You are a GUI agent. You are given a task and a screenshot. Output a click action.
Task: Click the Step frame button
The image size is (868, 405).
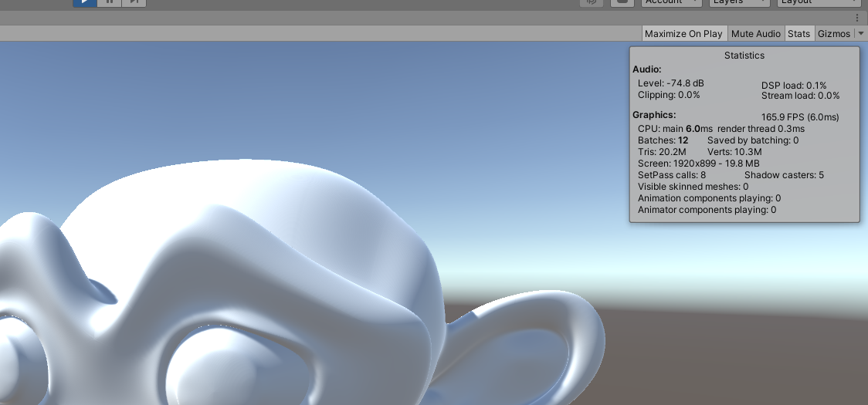[x=134, y=2]
